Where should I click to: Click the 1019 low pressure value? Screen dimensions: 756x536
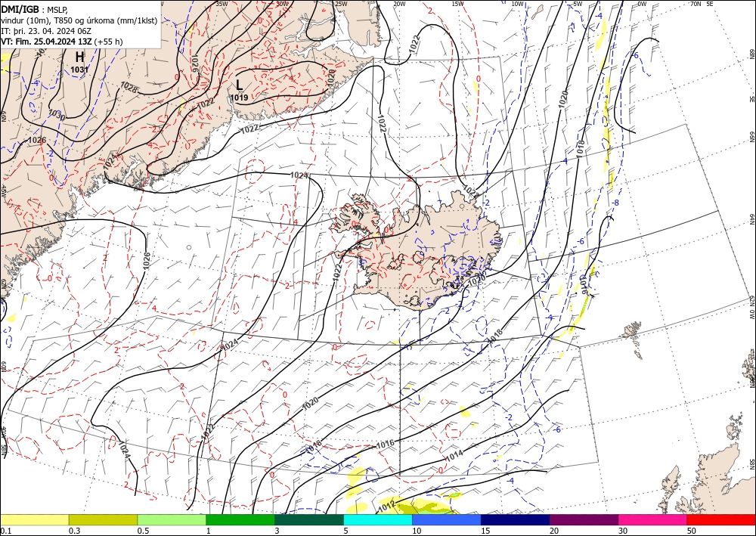(239, 98)
